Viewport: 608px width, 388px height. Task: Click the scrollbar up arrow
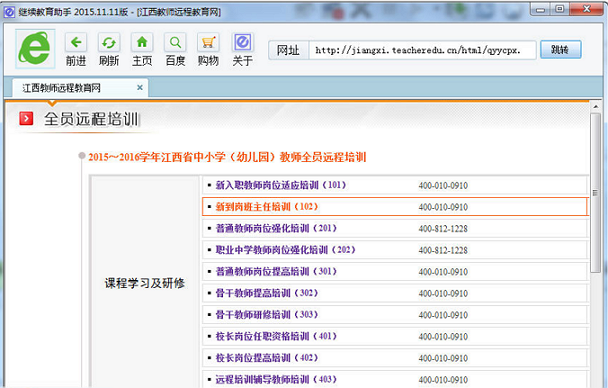click(596, 107)
